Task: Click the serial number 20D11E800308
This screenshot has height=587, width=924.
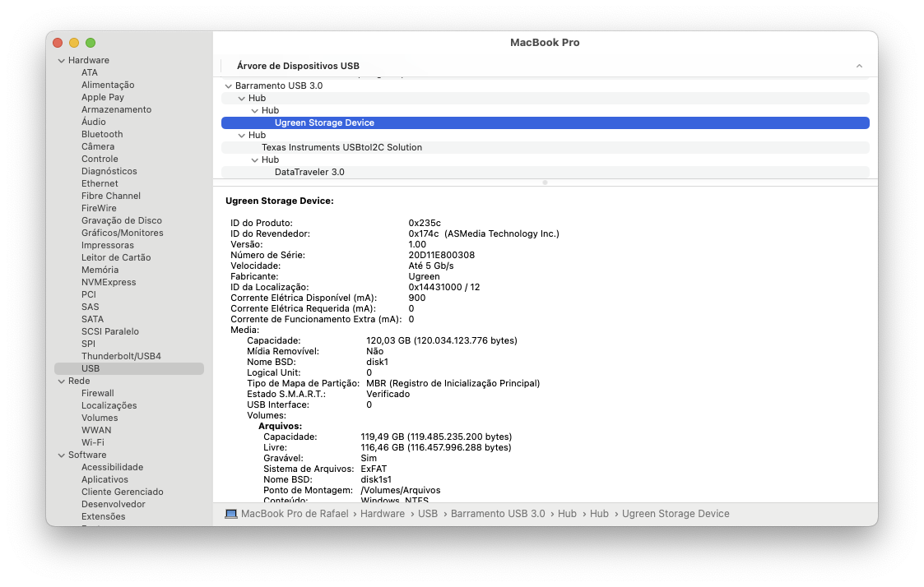Action: click(x=441, y=256)
